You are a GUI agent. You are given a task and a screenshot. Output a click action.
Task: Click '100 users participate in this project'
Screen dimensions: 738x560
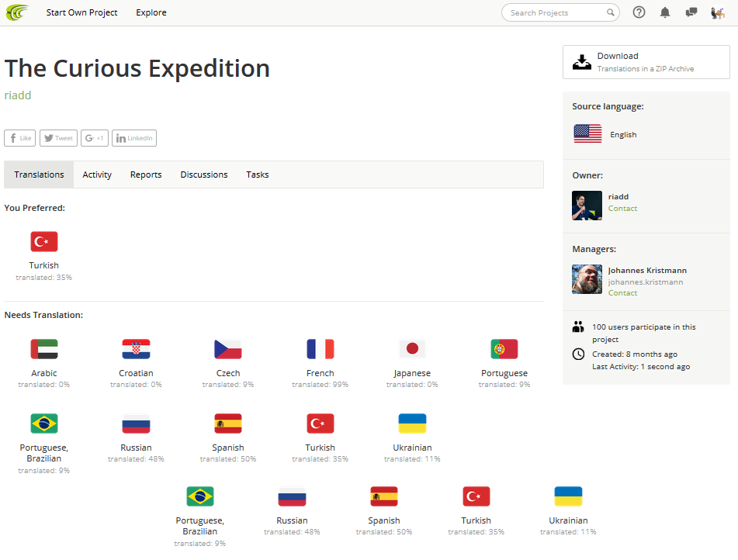coord(644,334)
